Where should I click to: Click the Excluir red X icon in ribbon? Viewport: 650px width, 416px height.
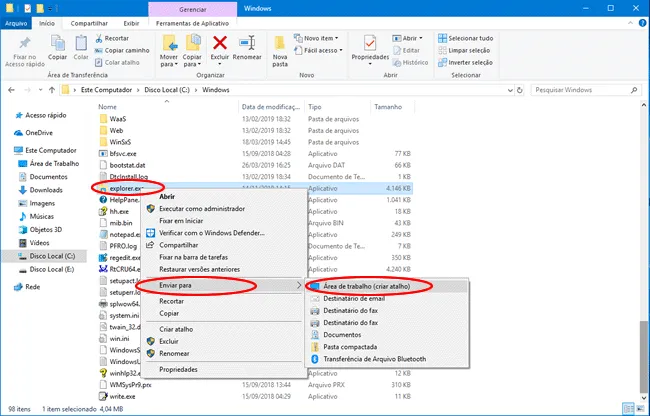pyautogui.click(x=220, y=44)
